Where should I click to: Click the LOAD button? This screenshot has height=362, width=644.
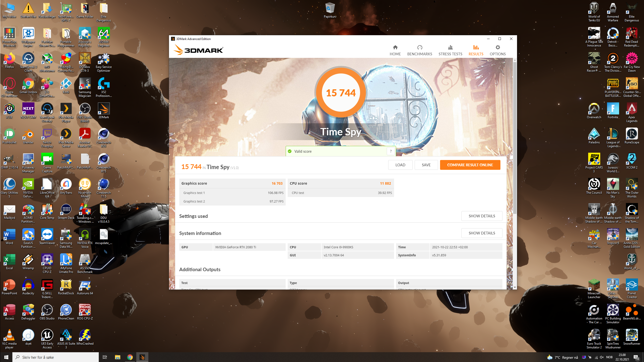[400, 165]
